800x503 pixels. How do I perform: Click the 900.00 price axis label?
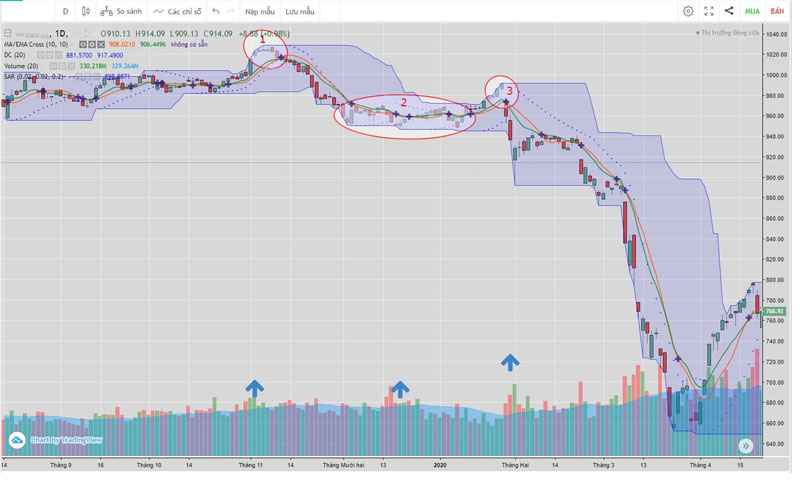tap(777, 178)
